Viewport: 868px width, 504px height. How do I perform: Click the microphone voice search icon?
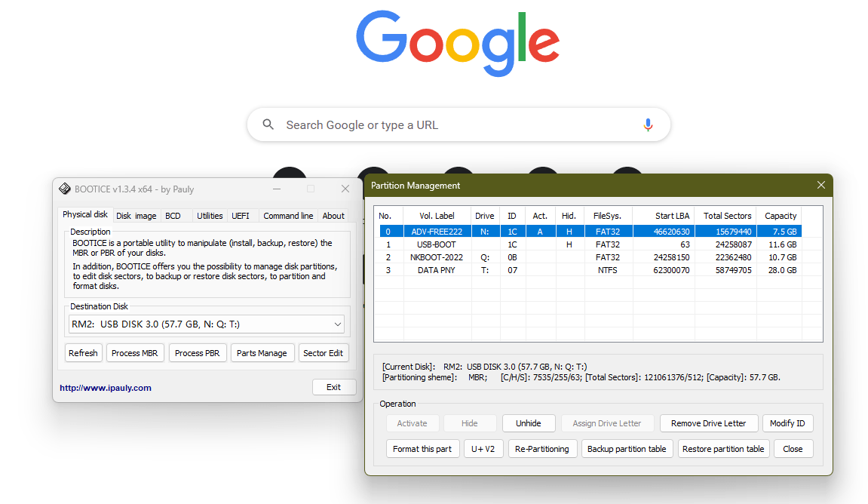(x=648, y=125)
